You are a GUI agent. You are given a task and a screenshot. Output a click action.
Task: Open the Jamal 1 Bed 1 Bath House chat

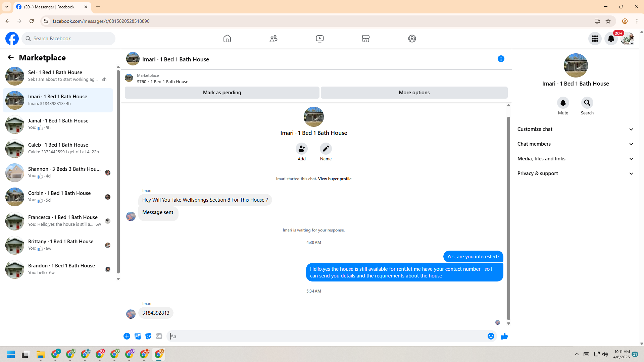pyautogui.click(x=58, y=124)
